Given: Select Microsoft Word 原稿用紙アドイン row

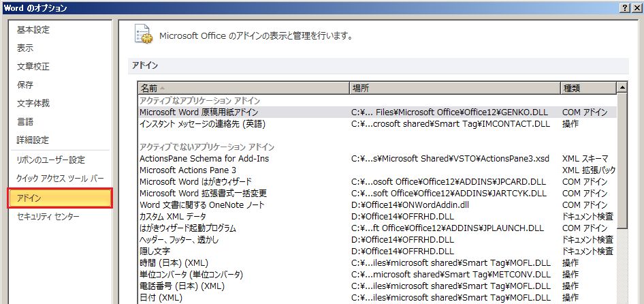Looking at the screenshot, I should click(x=377, y=112).
